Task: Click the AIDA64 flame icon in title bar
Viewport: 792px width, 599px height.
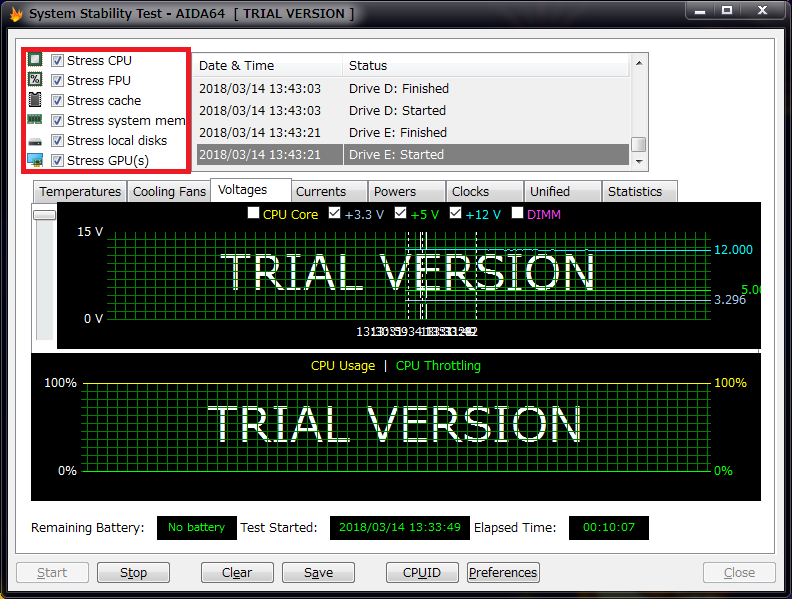Action: click(x=16, y=14)
